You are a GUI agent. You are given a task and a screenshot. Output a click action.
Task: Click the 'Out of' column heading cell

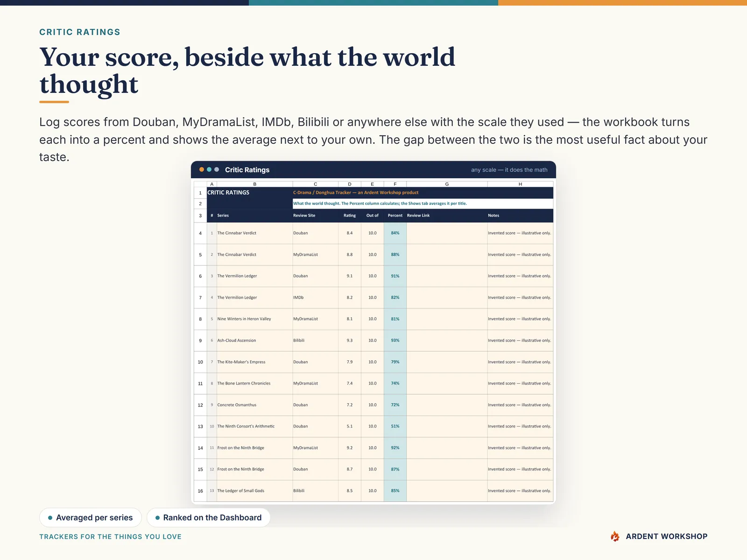373,216
